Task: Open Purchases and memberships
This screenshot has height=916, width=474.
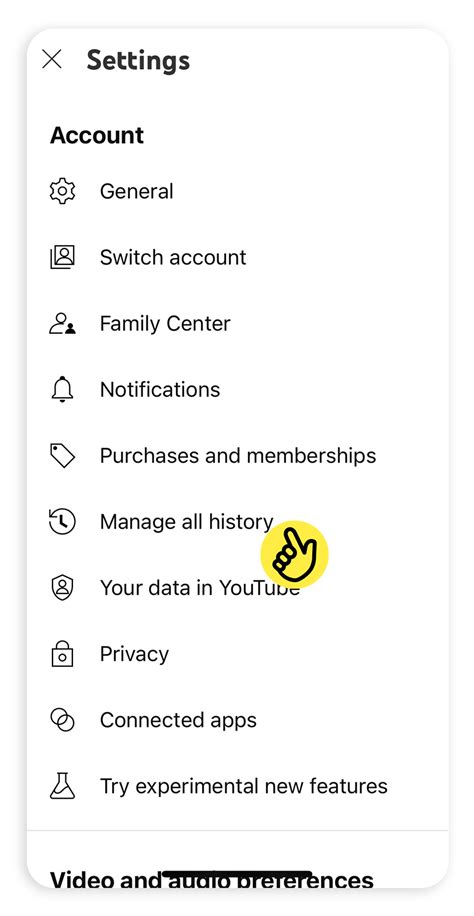Action: click(237, 456)
